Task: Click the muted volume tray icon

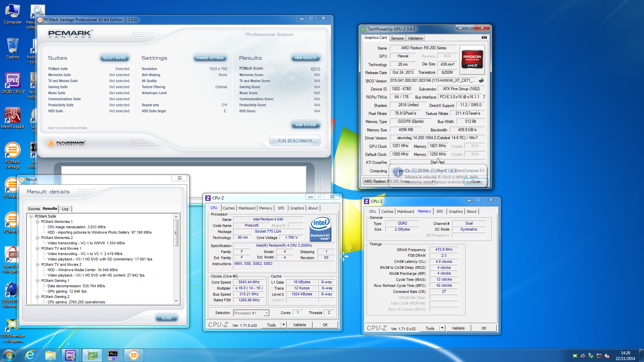Action: coord(607,356)
